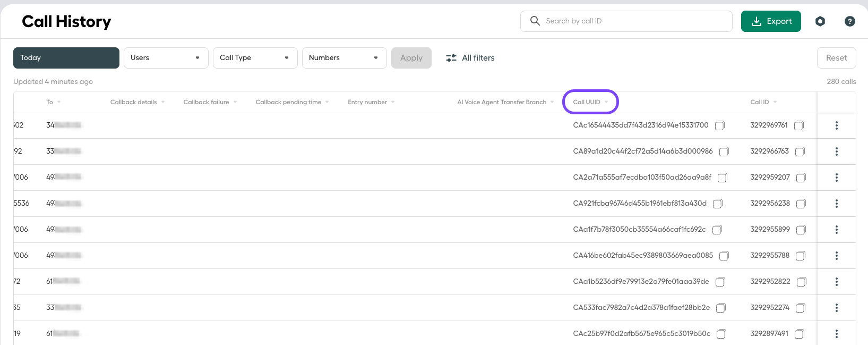This screenshot has height=345, width=868.
Task: Copy Call UUID CAc16544435dd7f43d2316d94e15331700
Action: coord(720,126)
